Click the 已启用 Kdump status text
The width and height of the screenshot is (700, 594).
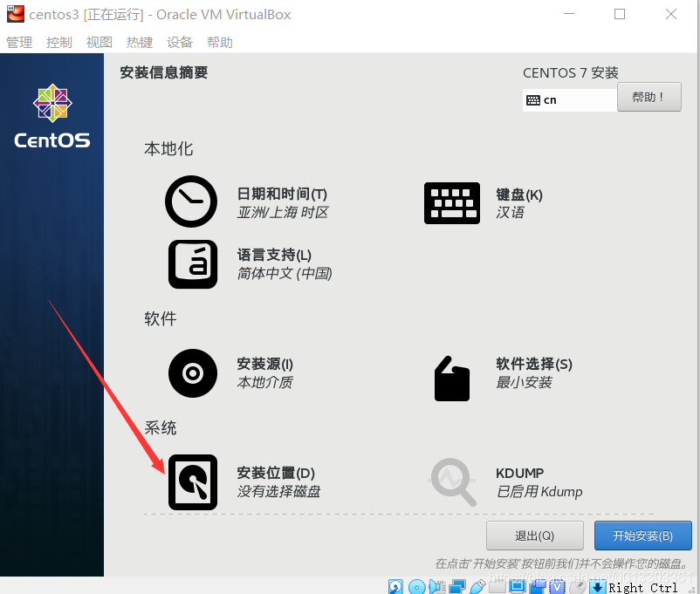539,491
